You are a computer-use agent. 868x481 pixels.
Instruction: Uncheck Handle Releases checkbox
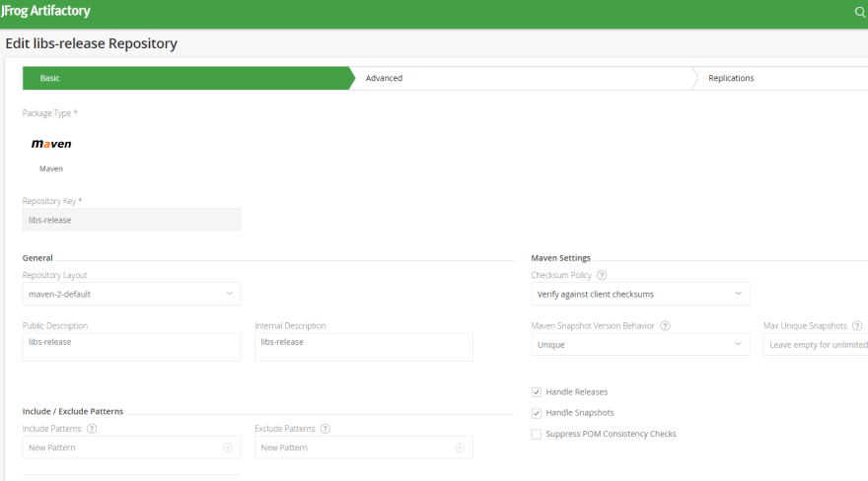pos(537,392)
